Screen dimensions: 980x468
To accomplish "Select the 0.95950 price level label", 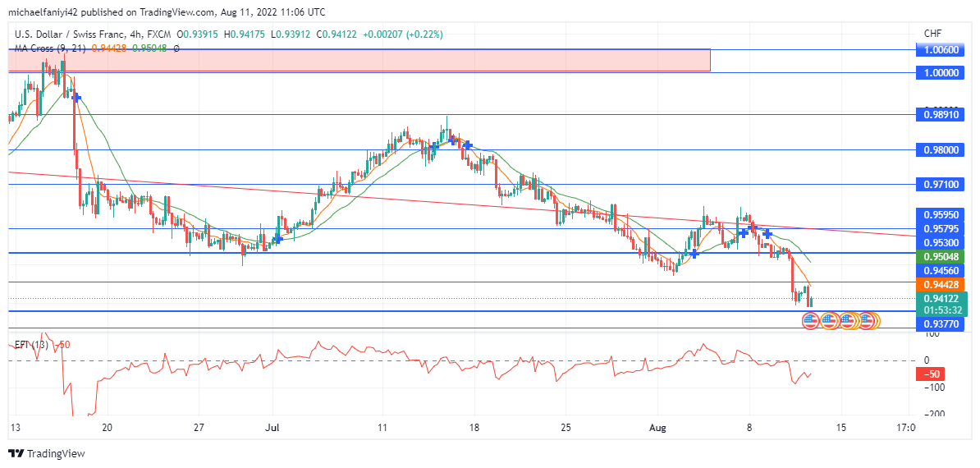I will click(x=941, y=213).
